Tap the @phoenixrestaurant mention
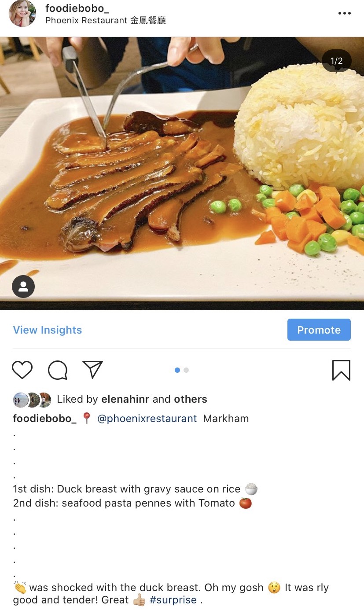 coord(147,419)
